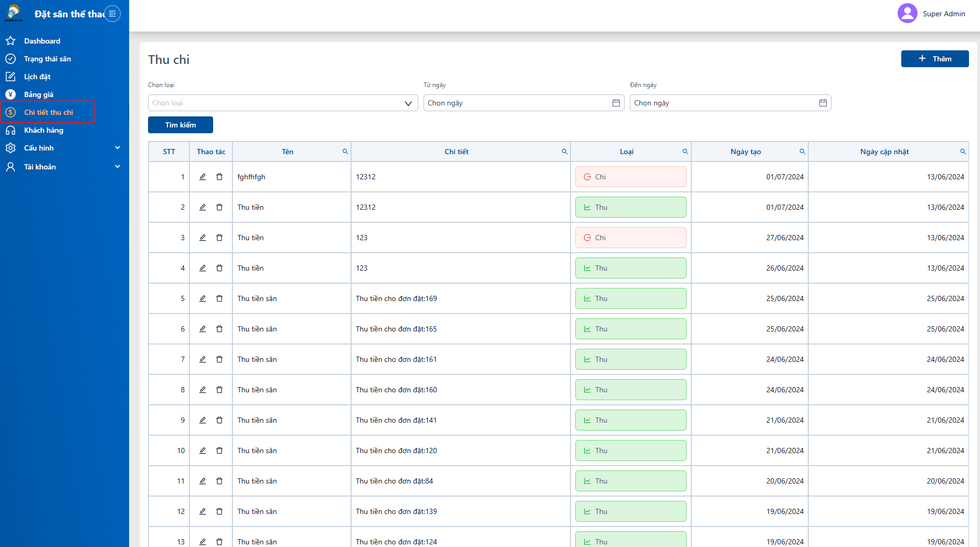
Task: Search icon in Tên column header
Action: (x=345, y=152)
